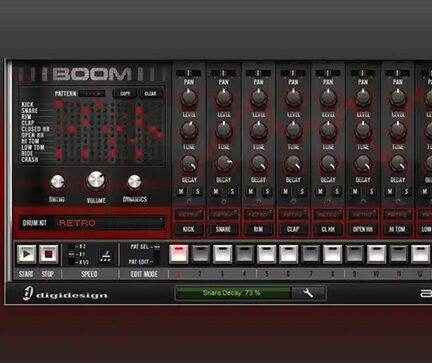Viewport: 432px width, 363px height.
Task: Mute the Kick channel
Action: 181,192
